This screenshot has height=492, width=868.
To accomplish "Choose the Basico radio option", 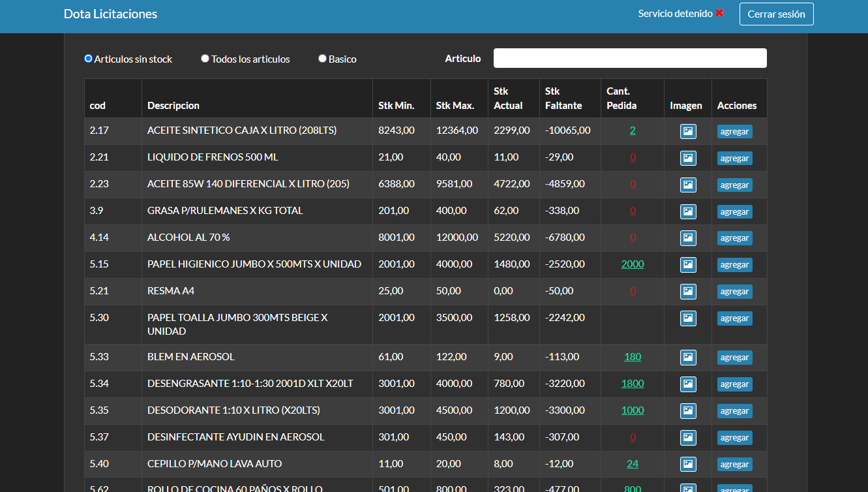I will pos(322,59).
